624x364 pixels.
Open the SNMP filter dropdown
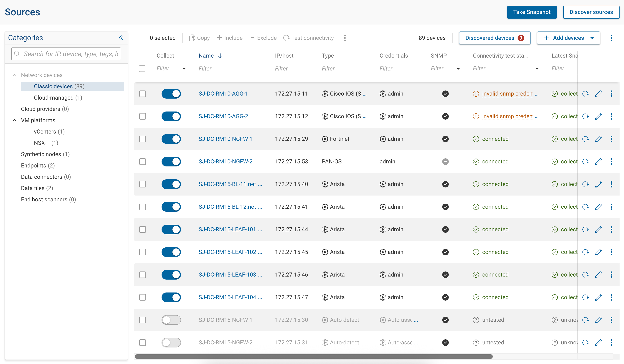pyautogui.click(x=458, y=69)
